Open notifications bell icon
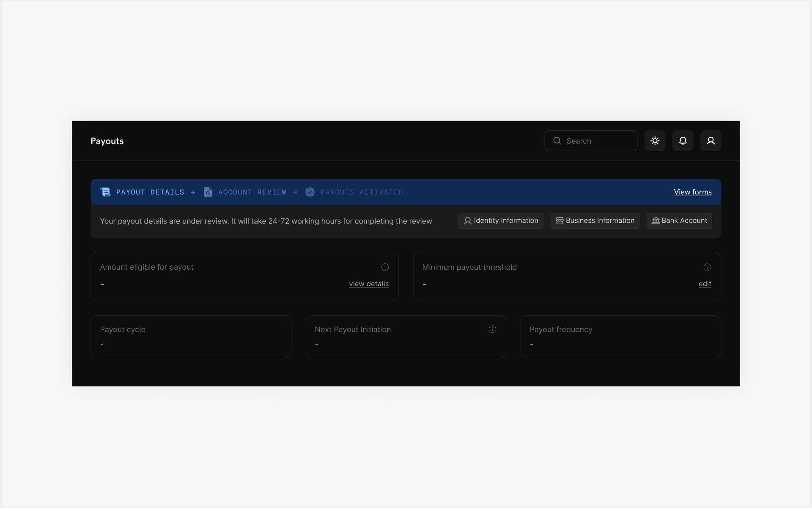This screenshot has width=812, height=508. pos(683,141)
